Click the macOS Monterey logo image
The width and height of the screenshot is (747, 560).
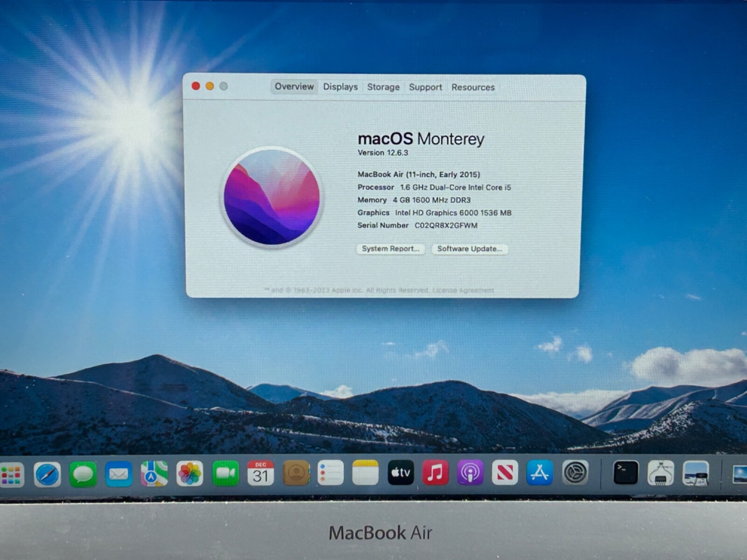(272, 197)
